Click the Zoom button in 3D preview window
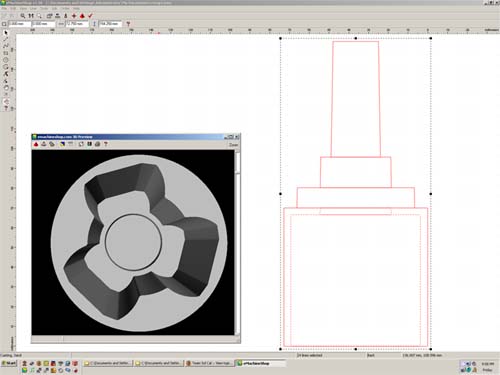500x375 pixels. tap(233, 145)
